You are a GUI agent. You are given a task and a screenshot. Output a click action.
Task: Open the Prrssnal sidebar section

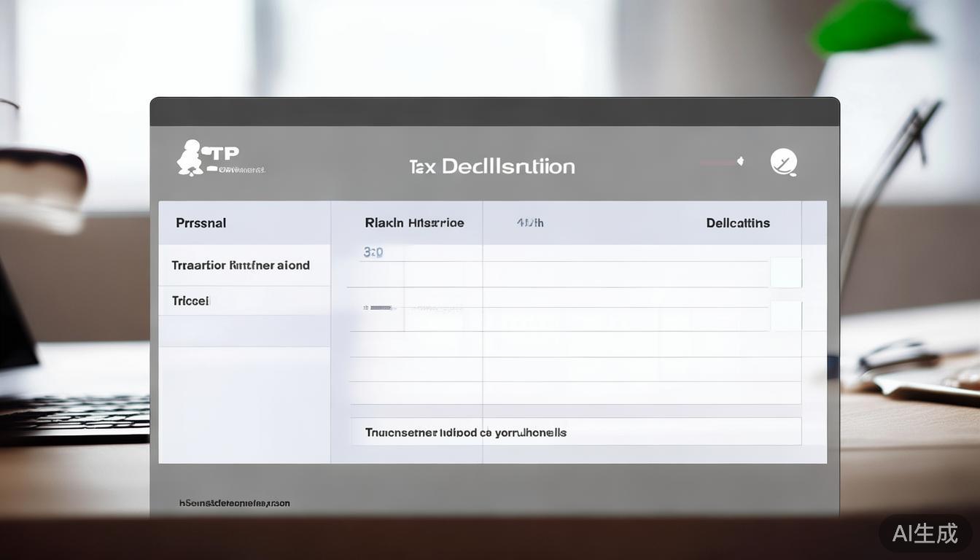click(x=201, y=223)
